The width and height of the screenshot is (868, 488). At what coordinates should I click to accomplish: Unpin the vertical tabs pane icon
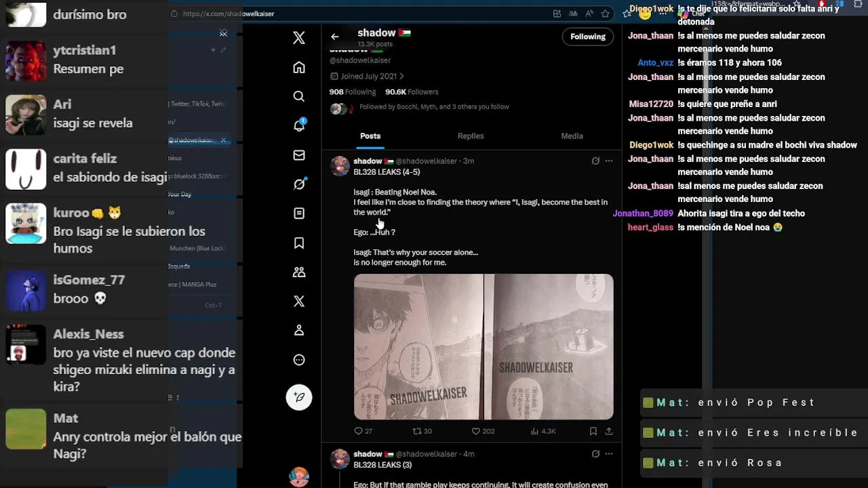223,33
